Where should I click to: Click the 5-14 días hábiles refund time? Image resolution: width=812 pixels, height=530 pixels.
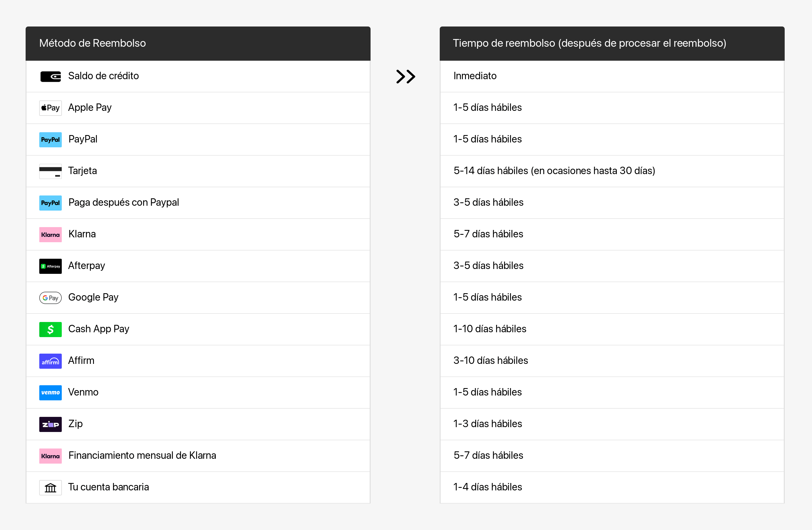(554, 171)
